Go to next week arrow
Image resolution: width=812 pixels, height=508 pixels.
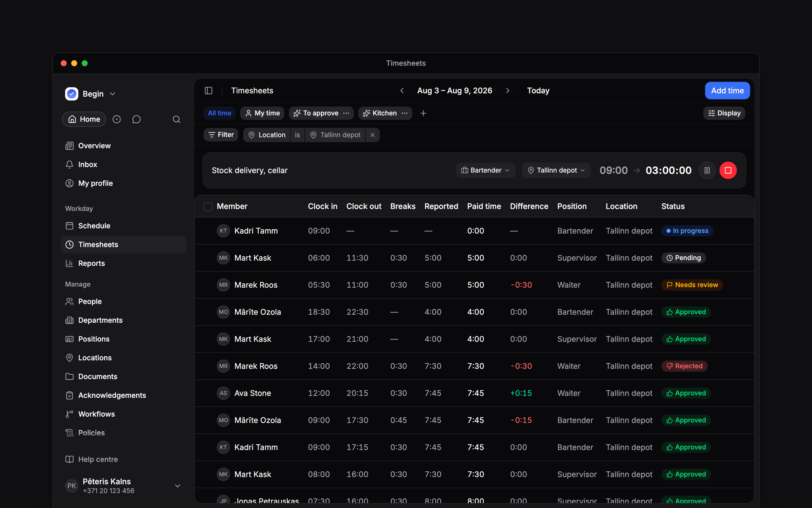[x=508, y=90]
